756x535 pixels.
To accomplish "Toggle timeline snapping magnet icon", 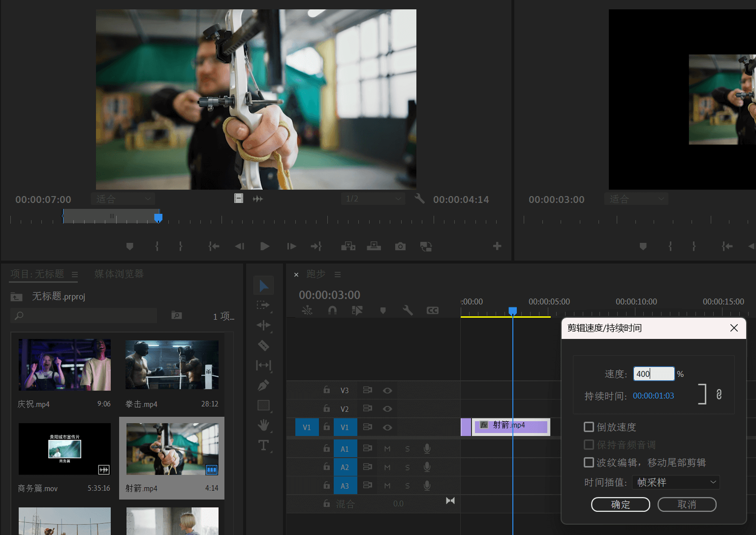I will click(333, 310).
